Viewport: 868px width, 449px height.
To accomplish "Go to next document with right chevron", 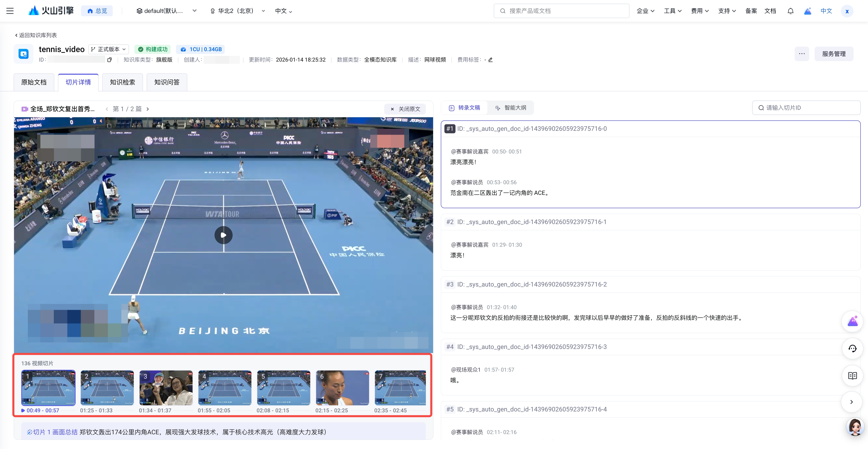I will pyautogui.click(x=148, y=109).
